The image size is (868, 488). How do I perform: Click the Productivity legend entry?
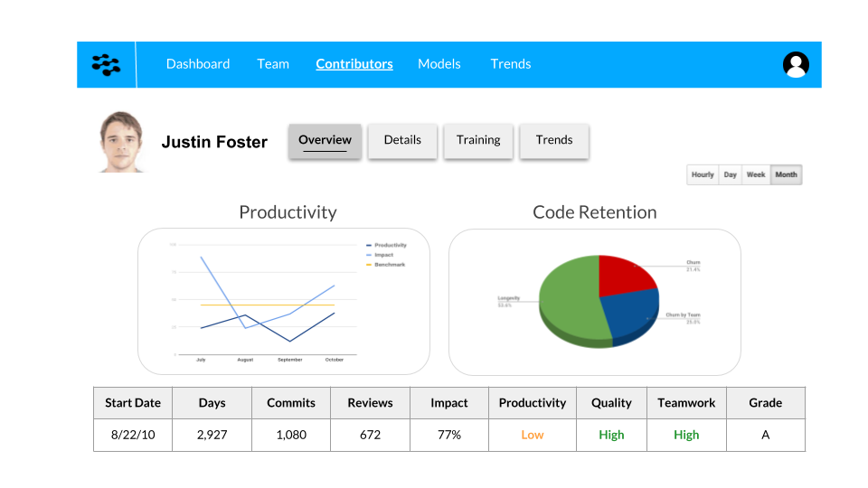coord(386,245)
